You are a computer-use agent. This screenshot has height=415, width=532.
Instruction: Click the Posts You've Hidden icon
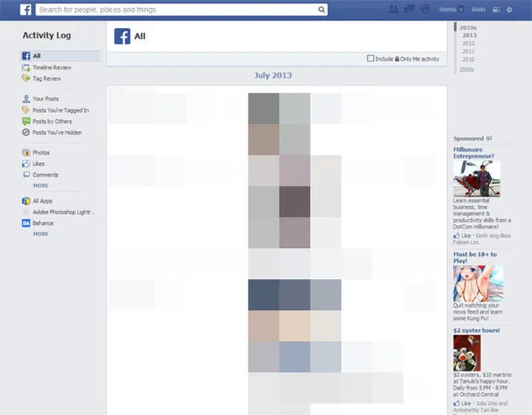pos(26,132)
